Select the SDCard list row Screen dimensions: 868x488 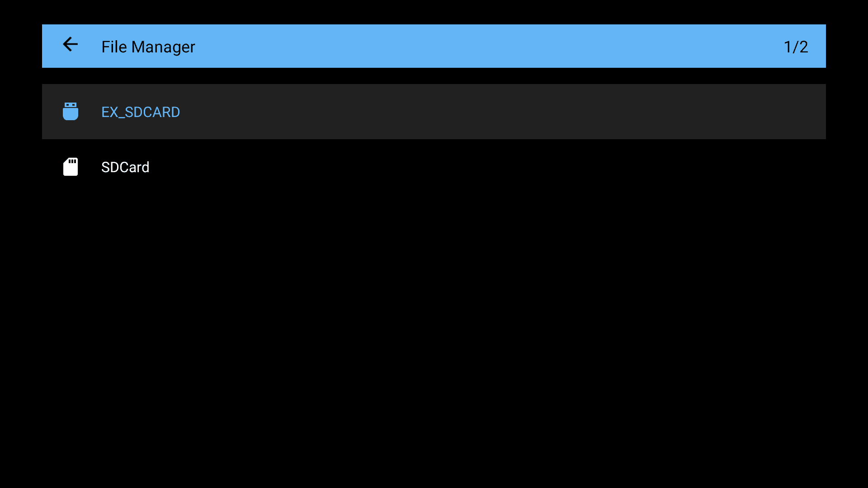tap(434, 167)
